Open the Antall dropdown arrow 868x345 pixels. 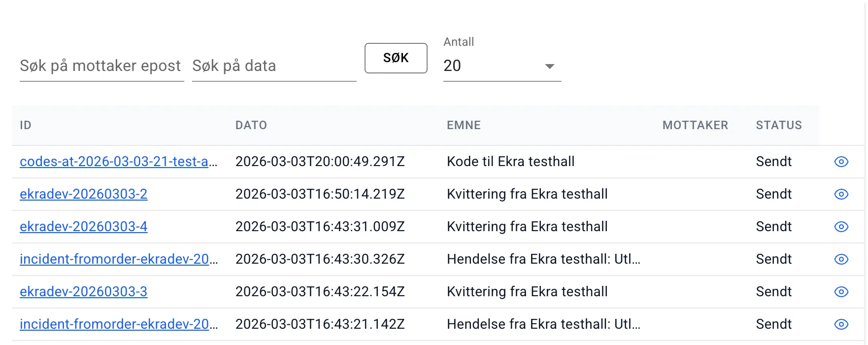[x=550, y=66]
